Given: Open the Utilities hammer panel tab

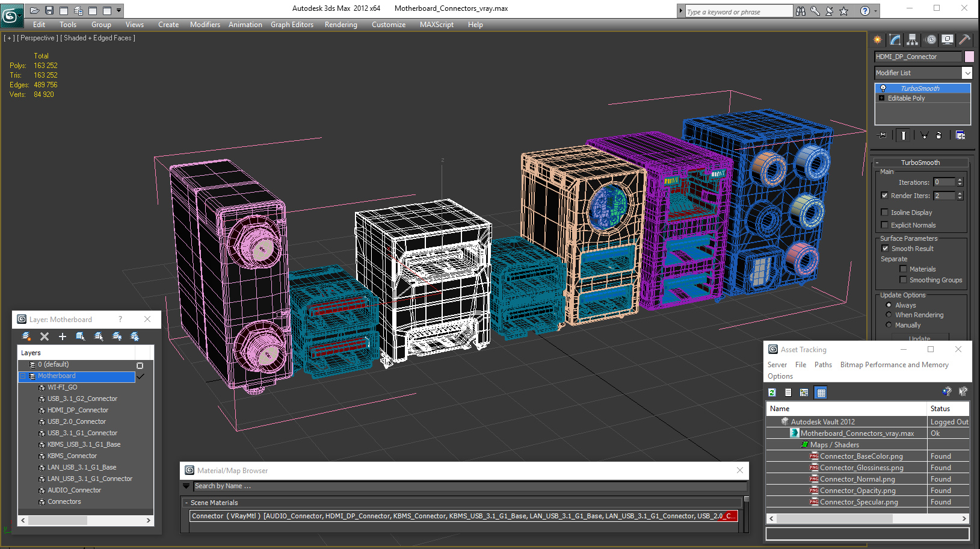Looking at the screenshot, I should [964, 40].
